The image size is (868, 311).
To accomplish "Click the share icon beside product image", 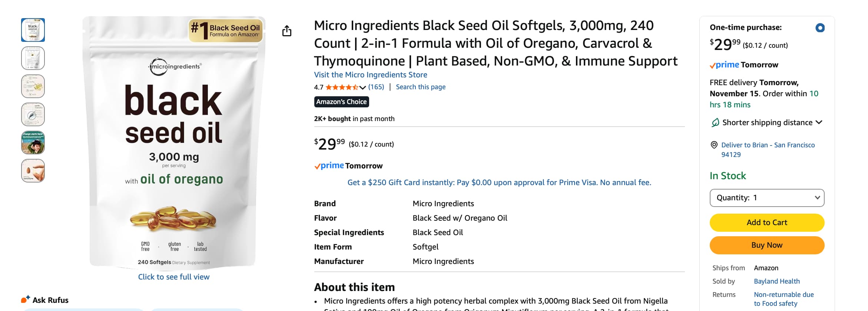I will (x=286, y=31).
